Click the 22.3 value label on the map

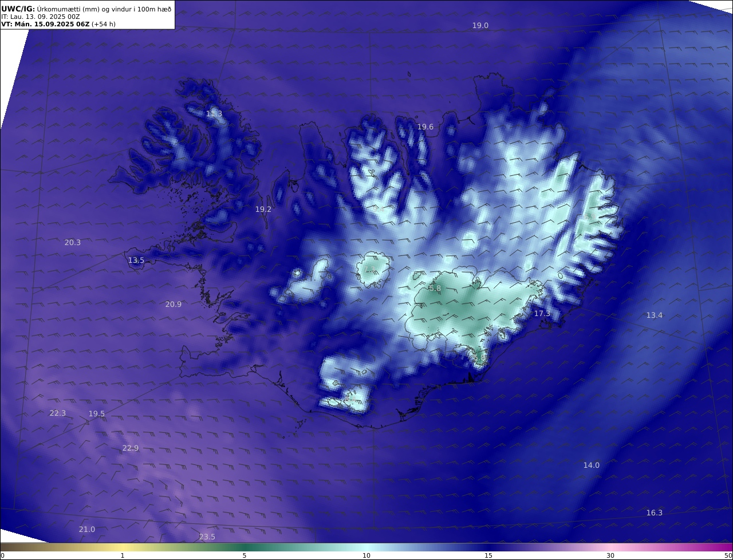57,413
